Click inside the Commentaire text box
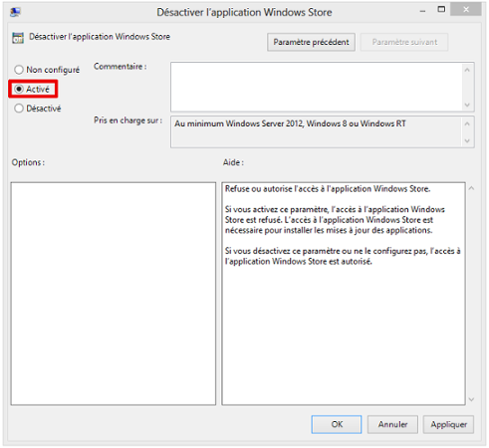This screenshot has width=489, height=448. click(317, 87)
